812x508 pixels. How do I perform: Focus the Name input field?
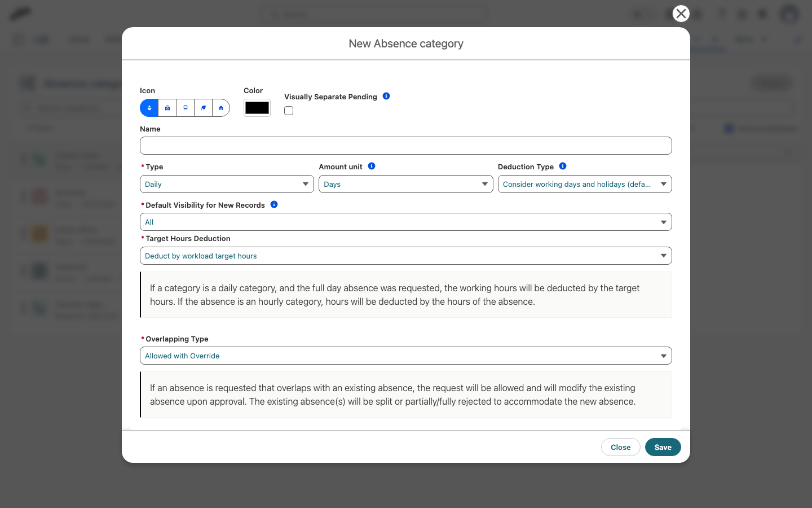(406, 146)
